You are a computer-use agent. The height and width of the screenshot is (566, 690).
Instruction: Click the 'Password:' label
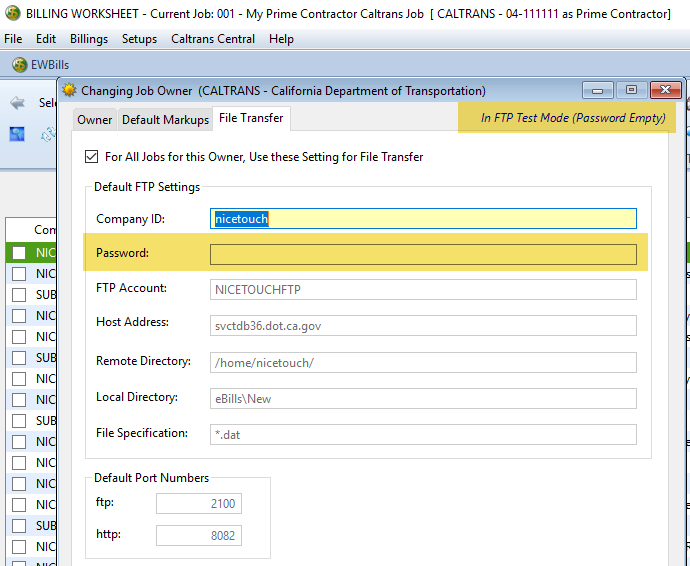pos(122,253)
